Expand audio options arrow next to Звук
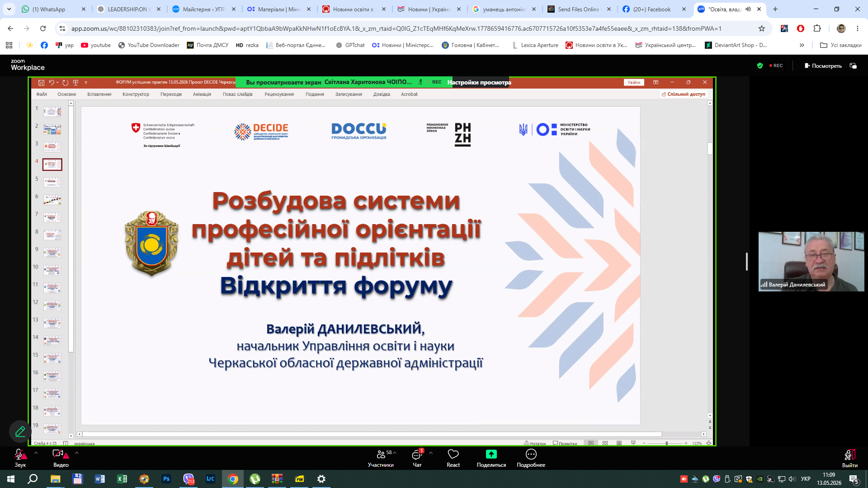 click(36, 452)
